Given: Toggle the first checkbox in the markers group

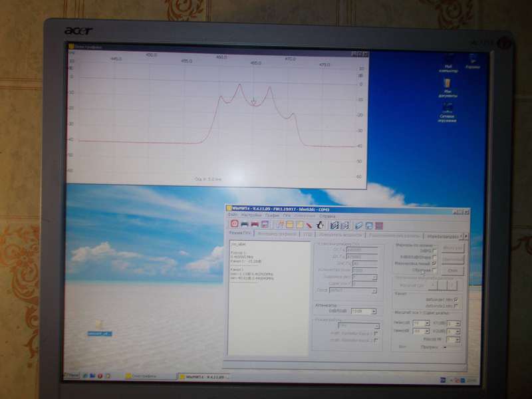Looking at the screenshot, I should coord(434,251).
